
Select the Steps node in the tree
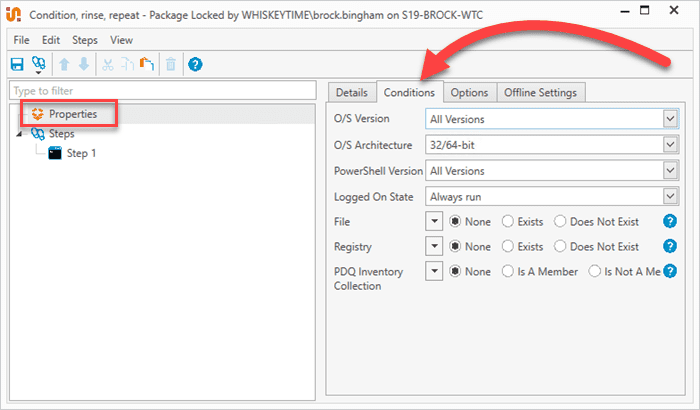click(x=62, y=134)
